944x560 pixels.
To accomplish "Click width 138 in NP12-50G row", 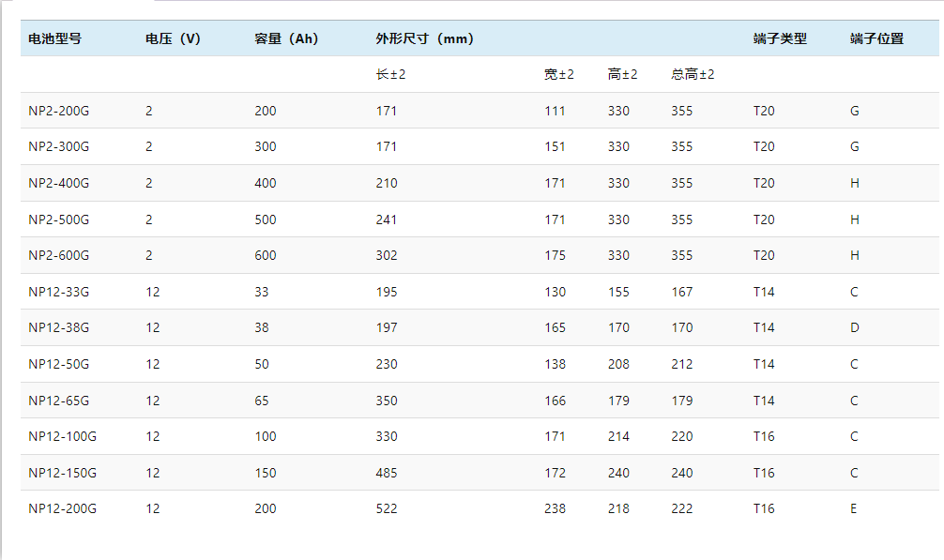I will [x=556, y=364].
